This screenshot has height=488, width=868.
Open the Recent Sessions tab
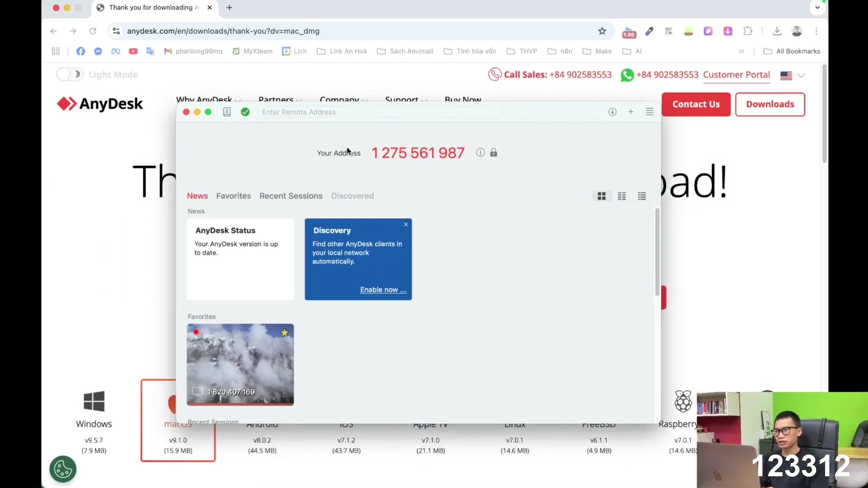(x=291, y=196)
